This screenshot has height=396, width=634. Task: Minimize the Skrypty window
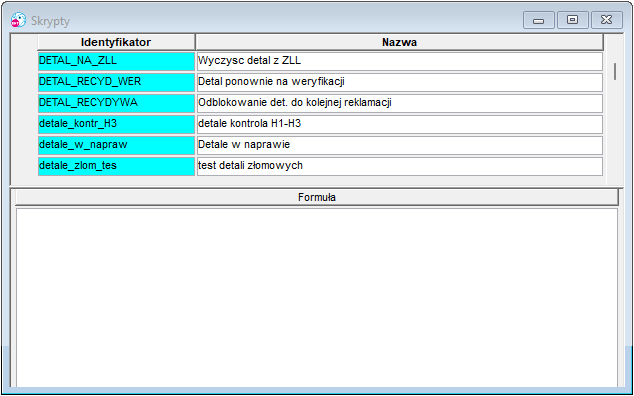(x=539, y=20)
